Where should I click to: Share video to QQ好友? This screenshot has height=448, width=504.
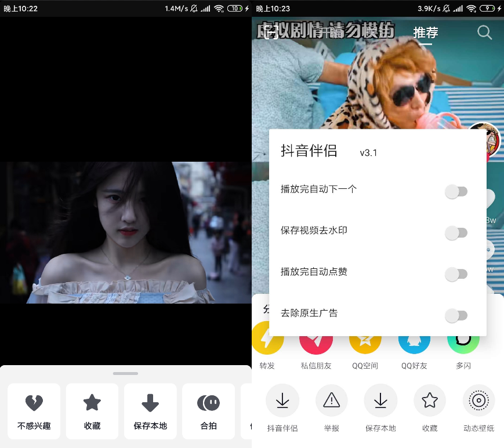414,342
